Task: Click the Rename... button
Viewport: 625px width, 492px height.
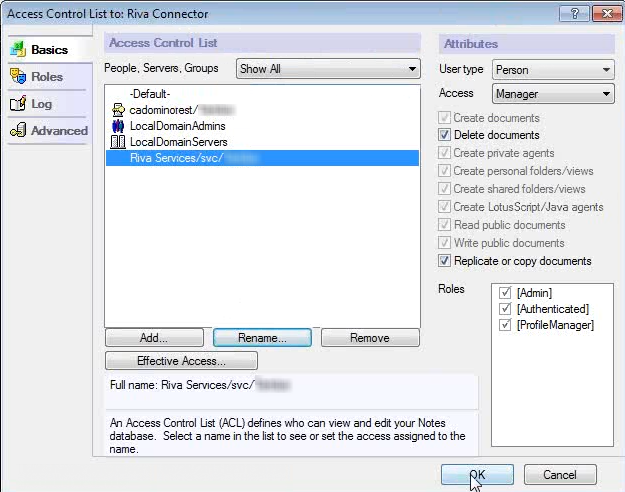Action: (x=262, y=338)
